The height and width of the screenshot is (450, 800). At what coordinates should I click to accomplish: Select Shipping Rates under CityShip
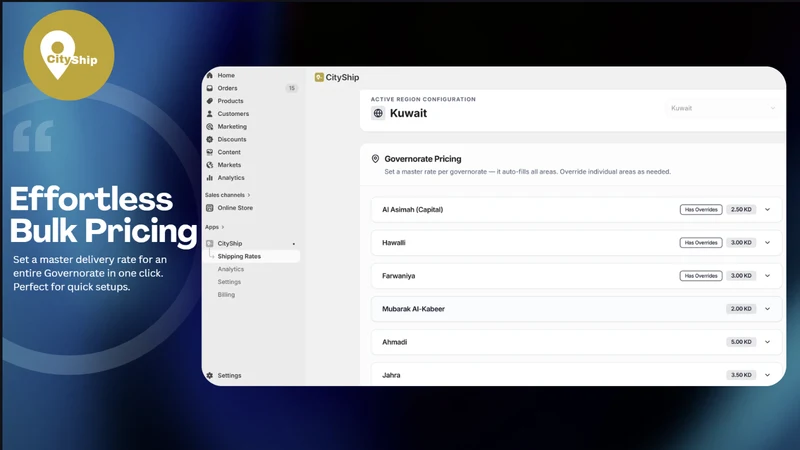239,256
